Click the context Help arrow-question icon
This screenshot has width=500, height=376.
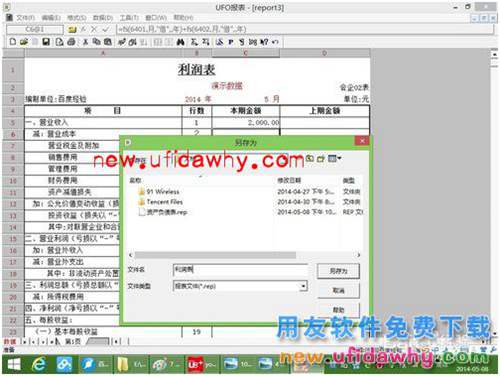point(264,42)
